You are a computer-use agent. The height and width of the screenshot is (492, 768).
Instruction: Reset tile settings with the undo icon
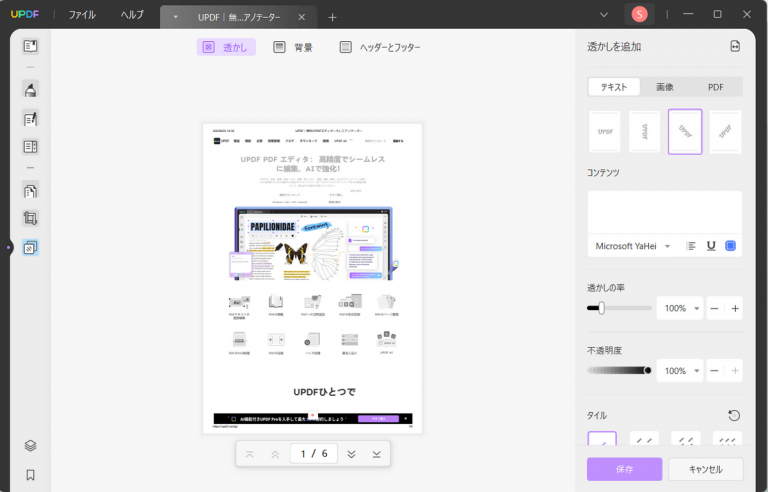(x=734, y=416)
